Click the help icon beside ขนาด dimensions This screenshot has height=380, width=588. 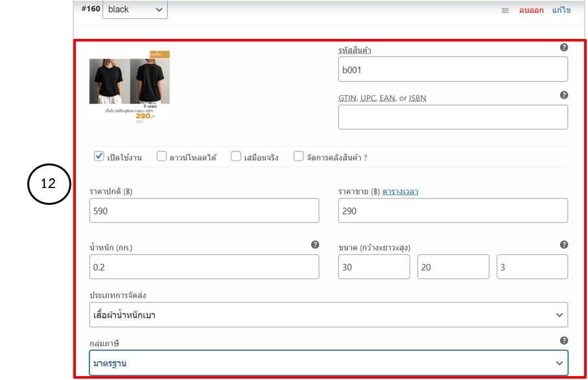pyautogui.click(x=563, y=244)
